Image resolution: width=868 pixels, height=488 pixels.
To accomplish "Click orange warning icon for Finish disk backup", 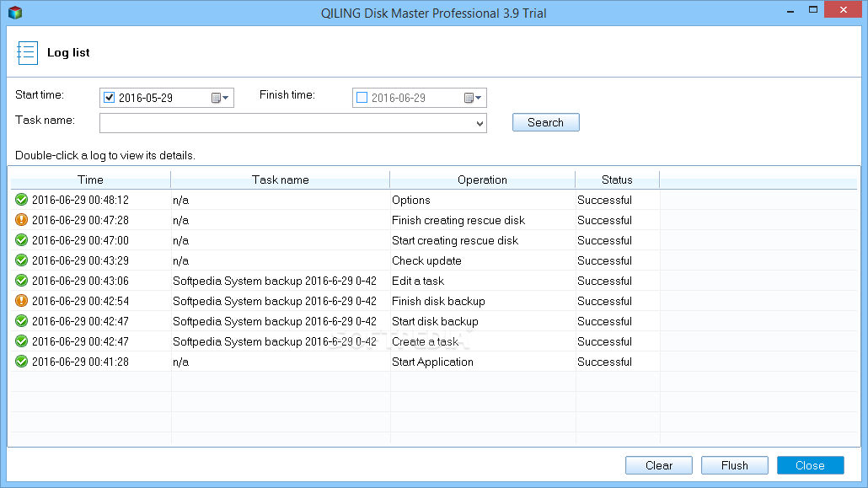I will tap(22, 301).
